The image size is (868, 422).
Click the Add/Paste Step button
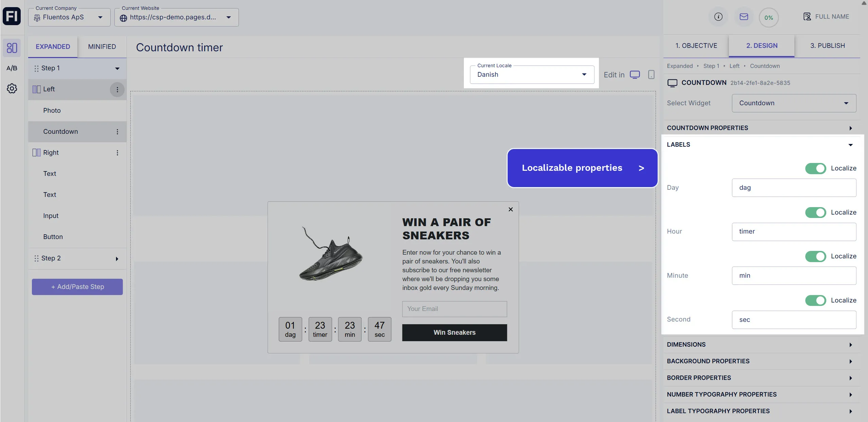(x=77, y=287)
